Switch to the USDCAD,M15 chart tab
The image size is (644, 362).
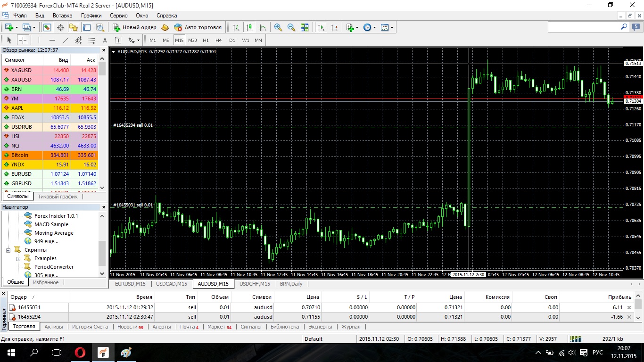pos(171,284)
